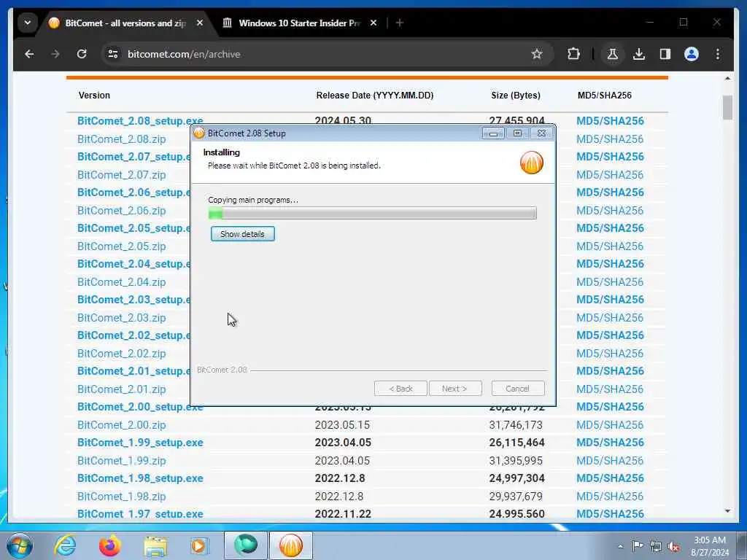Open the Chrome Labs flask icon
The height and width of the screenshot is (560, 747).
[x=613, y=54]
